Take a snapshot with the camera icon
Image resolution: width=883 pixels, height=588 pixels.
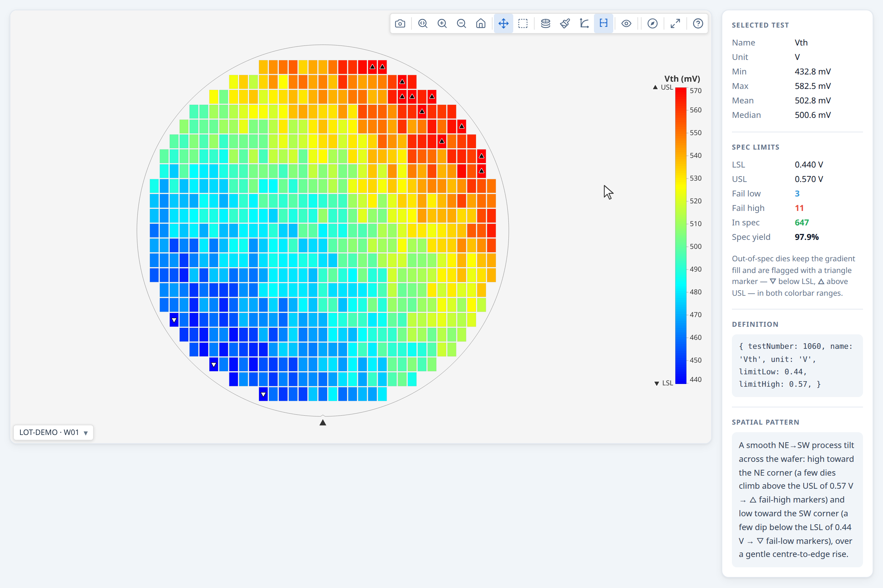point(400,24)
